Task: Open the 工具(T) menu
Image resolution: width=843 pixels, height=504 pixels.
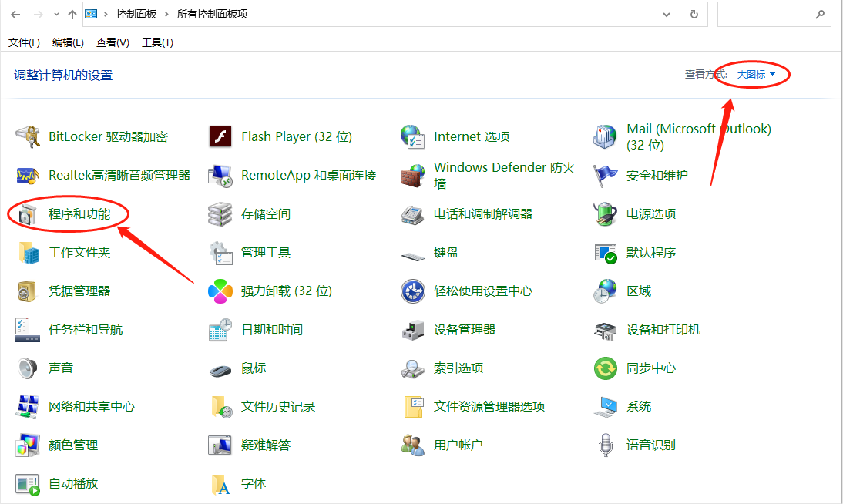Action: (x=157, y=42)
